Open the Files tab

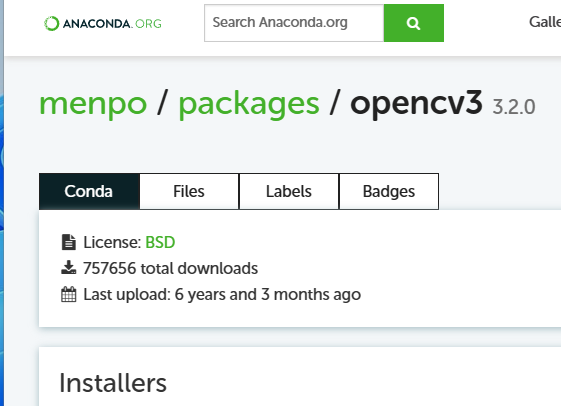189,191
